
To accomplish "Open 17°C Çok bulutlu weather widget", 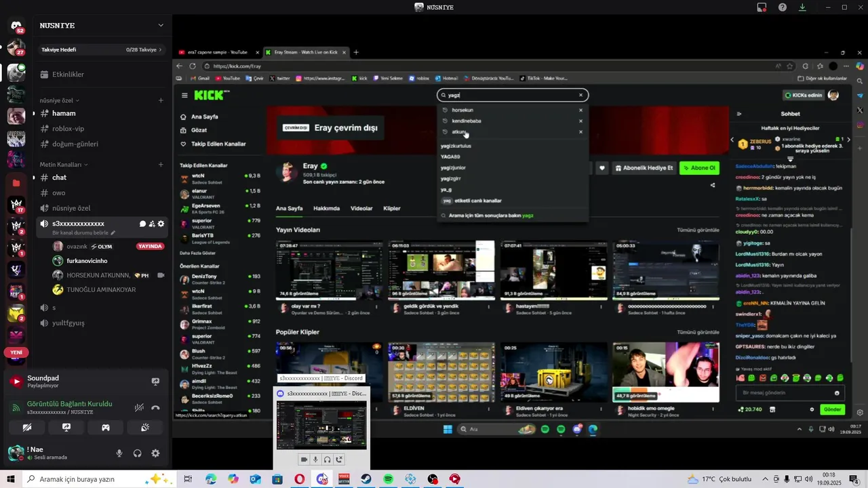I will click(719, 479).
